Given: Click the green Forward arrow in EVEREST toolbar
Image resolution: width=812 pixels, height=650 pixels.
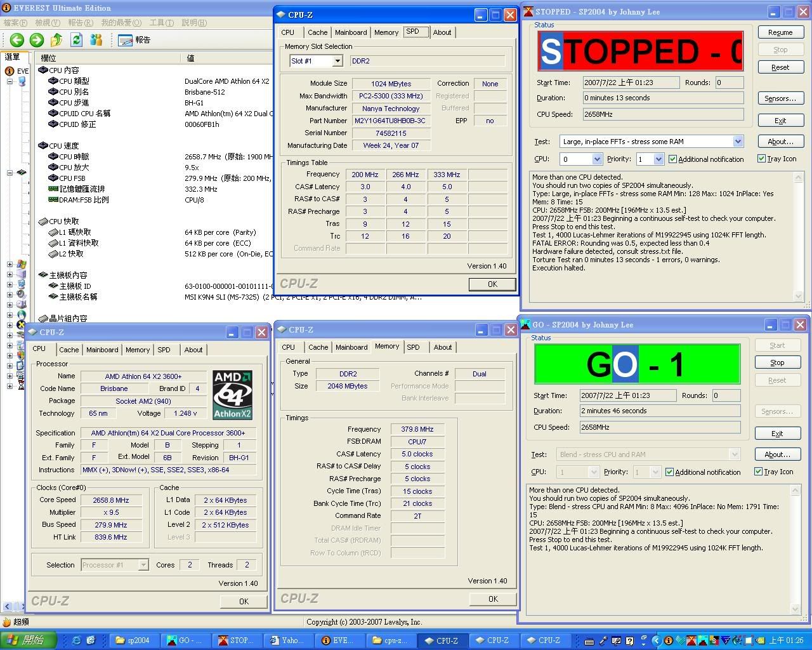Looking at the screenshot, I should click(37, 40).
